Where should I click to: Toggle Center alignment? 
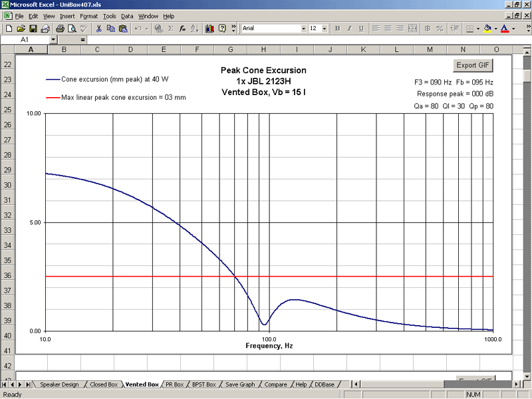pyautogui.click(x=388, y=29)
